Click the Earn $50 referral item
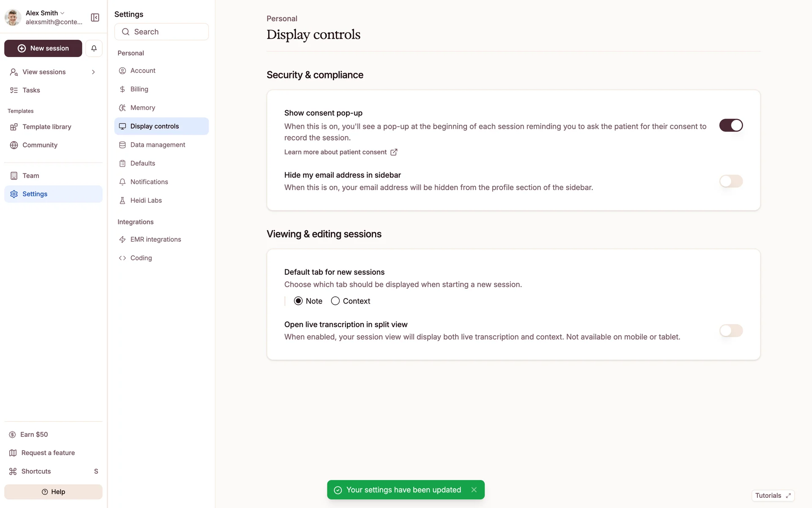The height and width of the screenshot is (508, 812). point(34,434)
